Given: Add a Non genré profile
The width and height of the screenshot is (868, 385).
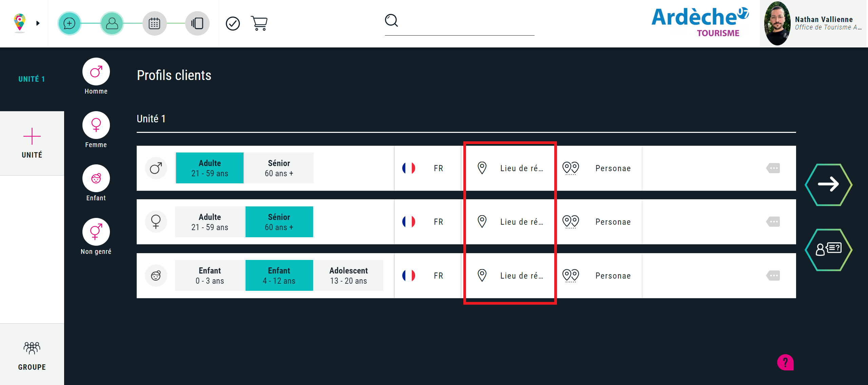Looking at the screenshot, I should [x=96, y=232].
